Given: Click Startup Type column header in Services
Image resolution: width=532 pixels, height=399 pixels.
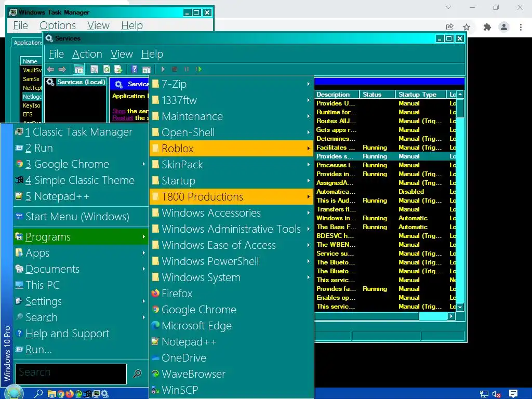Looking at the screenshot, I should tap(421, 95).
